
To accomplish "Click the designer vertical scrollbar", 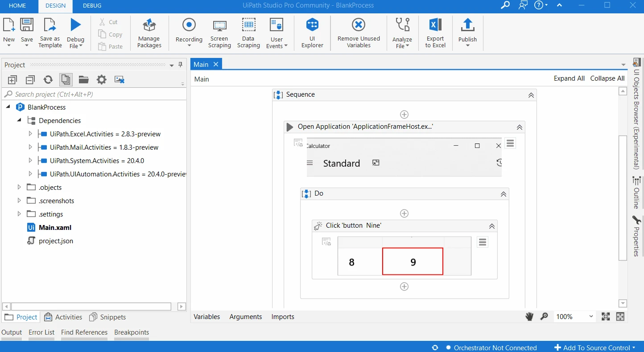I will (x=623, y=197).
